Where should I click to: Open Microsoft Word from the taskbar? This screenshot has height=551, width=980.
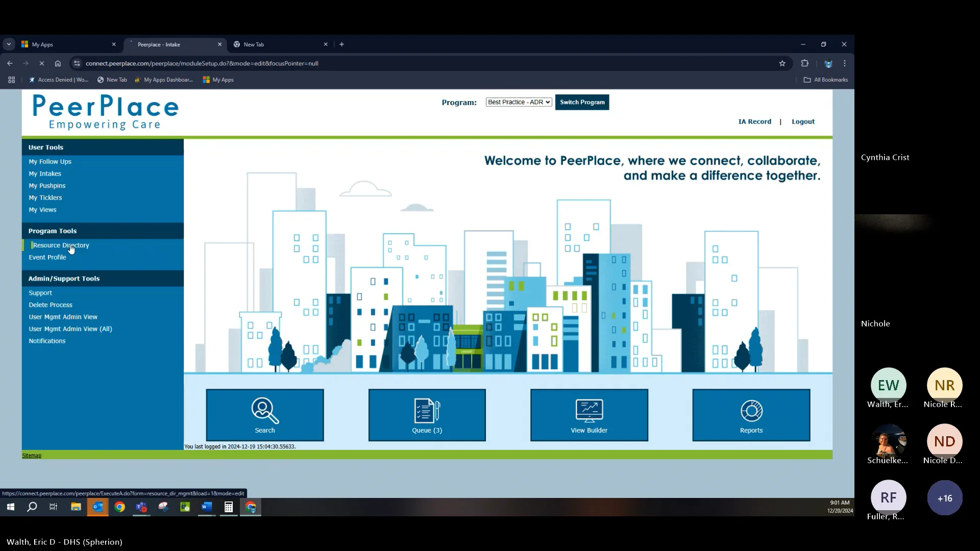pyautogui.click(x=207, y=507)
